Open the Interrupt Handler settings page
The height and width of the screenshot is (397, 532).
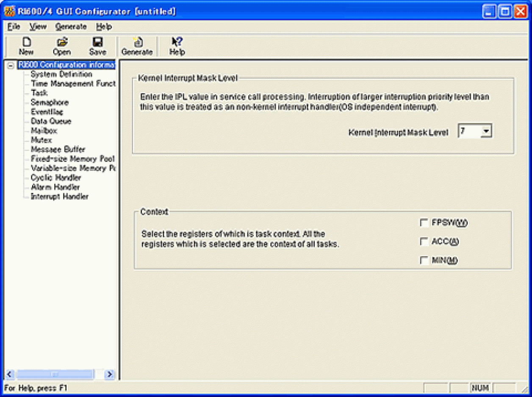pyautogui.click(x=60, y=197)
